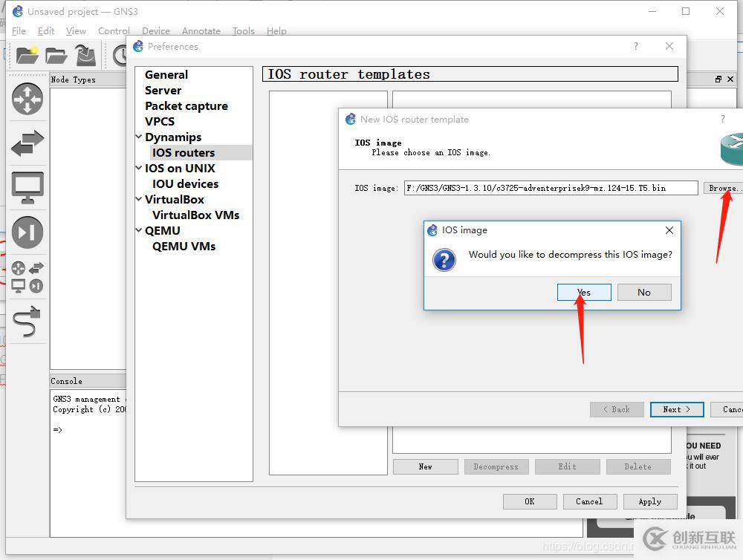Open project folder icon in toolbar
743x560 pixels.
coord(56,56)
